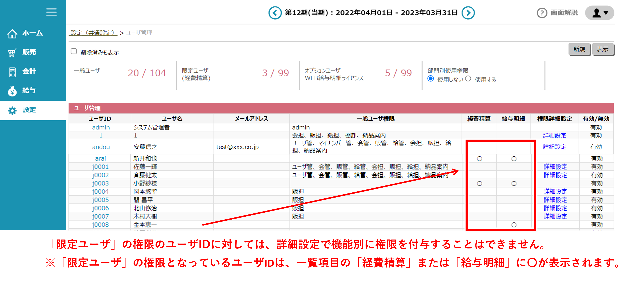Click 詳細設定 for j0004
The height and width of the screenshot is (287, 644).
click(555, 192)
